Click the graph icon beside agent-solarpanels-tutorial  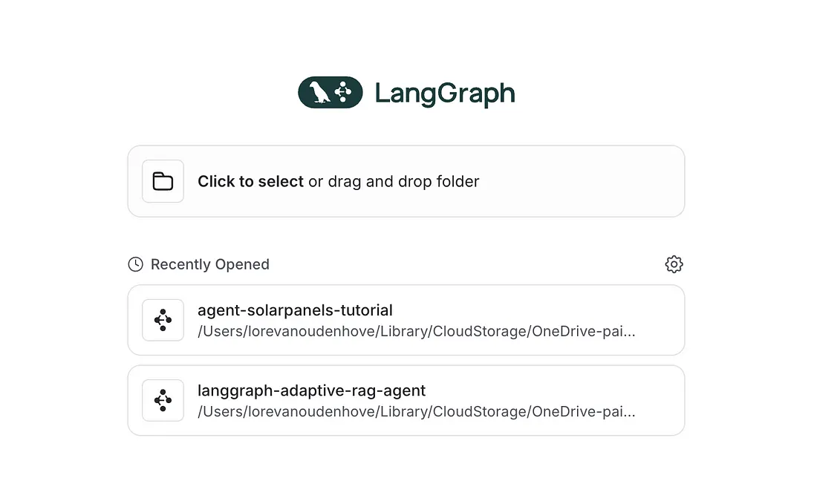coord(163,320)
